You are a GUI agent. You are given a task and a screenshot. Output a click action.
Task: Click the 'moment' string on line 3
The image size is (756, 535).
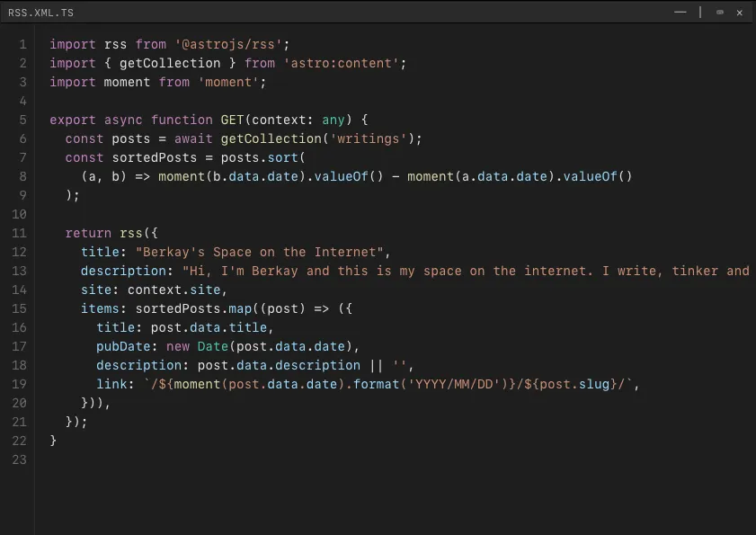228,82
